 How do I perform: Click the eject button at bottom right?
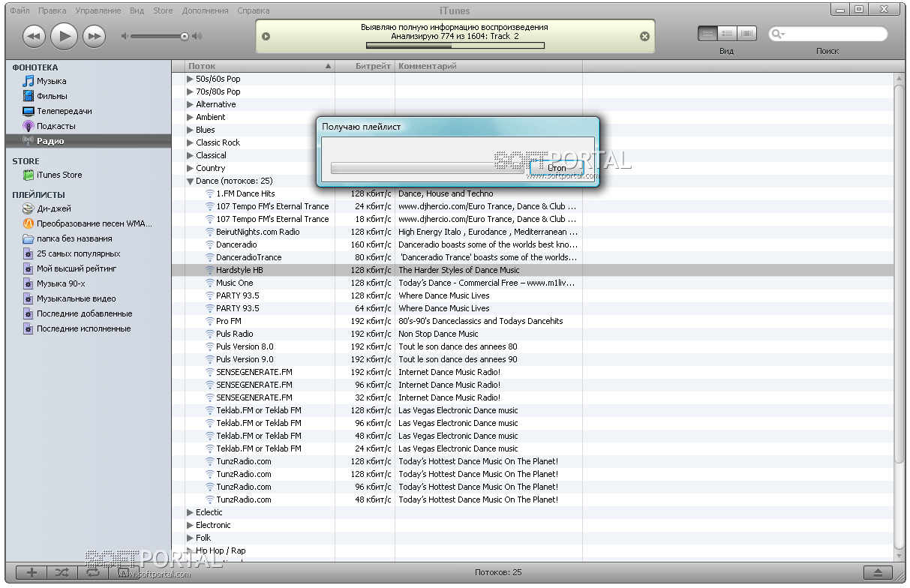[878, 573]
